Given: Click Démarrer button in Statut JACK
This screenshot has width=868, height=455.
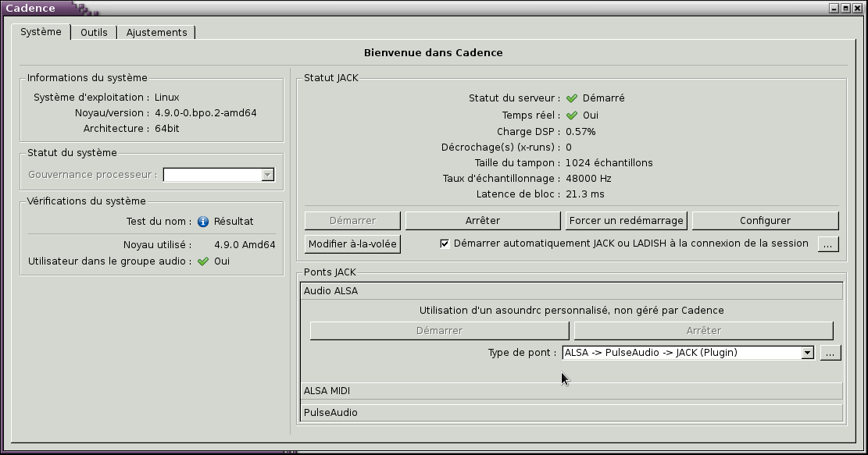Looking at the screenshot, I should tap(352, 221).
